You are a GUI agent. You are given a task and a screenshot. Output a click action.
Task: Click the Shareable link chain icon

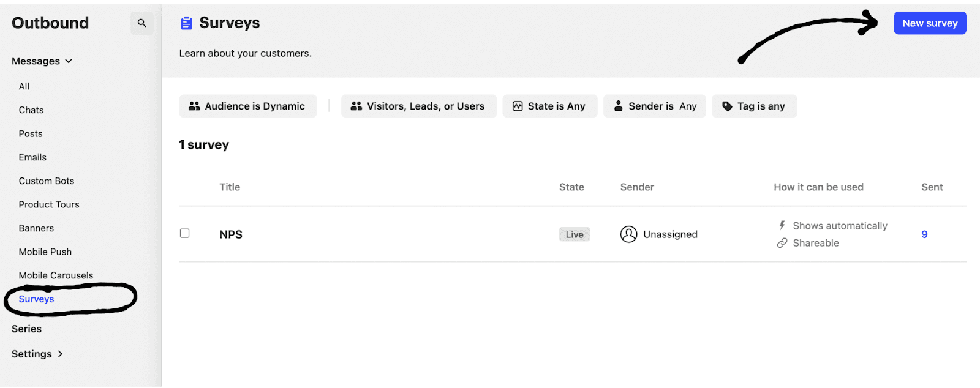[x=782, y=243]
